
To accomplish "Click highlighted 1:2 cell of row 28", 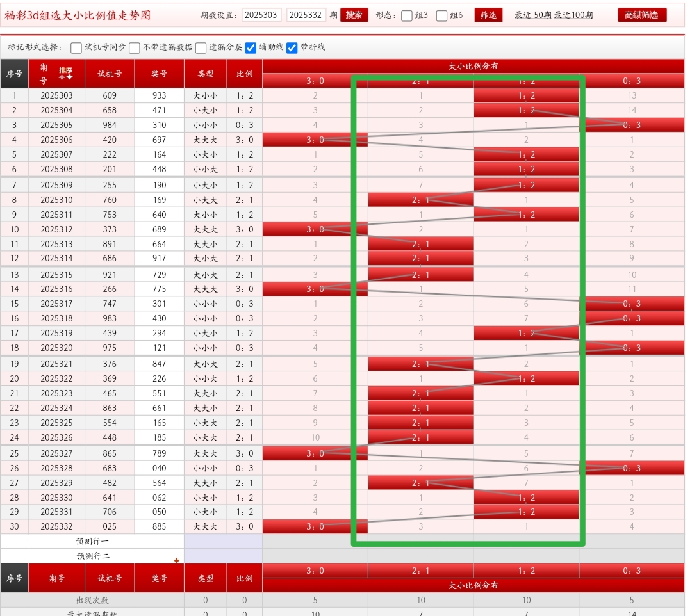I will [x=526, y=498].
